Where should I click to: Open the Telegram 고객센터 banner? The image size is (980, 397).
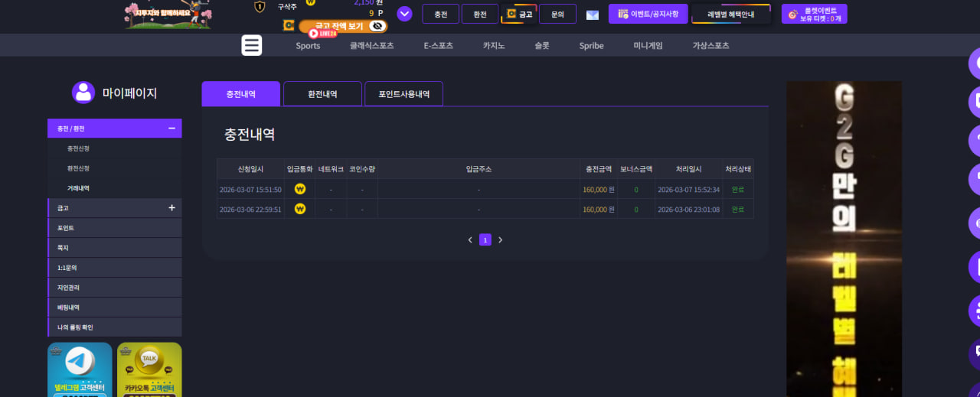pos(80,369)
